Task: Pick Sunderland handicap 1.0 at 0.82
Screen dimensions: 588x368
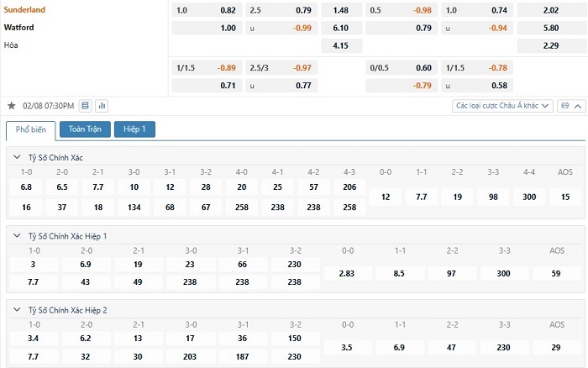Action: coord(207,10)
